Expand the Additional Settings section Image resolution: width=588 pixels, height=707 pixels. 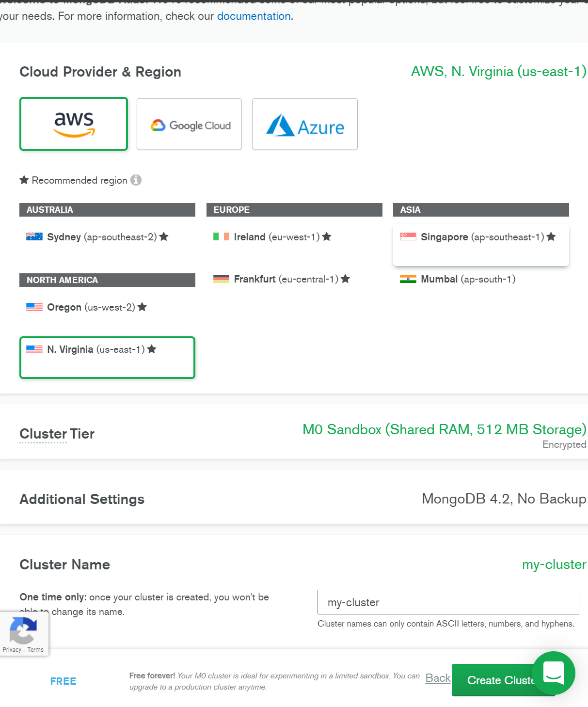click(x=82, y=499)
